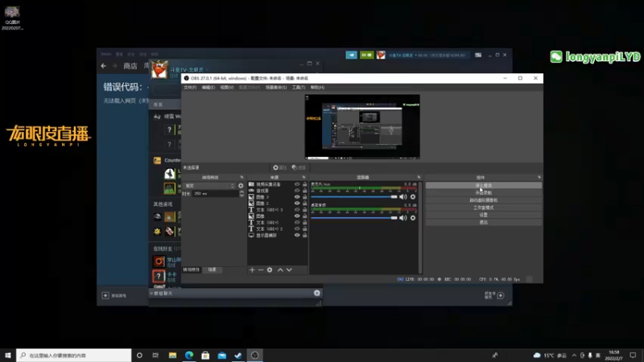644x362 pixels.
Task: Open the 斗鱼TV friends list status chevron
Action: point(207,70)
